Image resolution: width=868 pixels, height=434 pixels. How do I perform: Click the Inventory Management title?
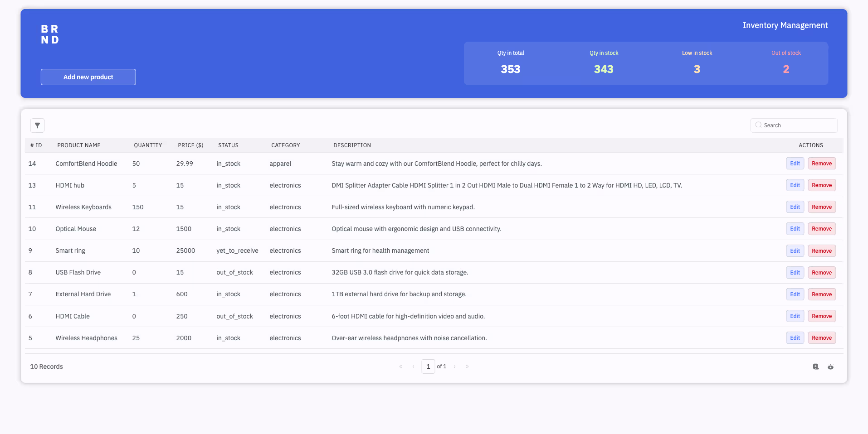pos(785,25)
